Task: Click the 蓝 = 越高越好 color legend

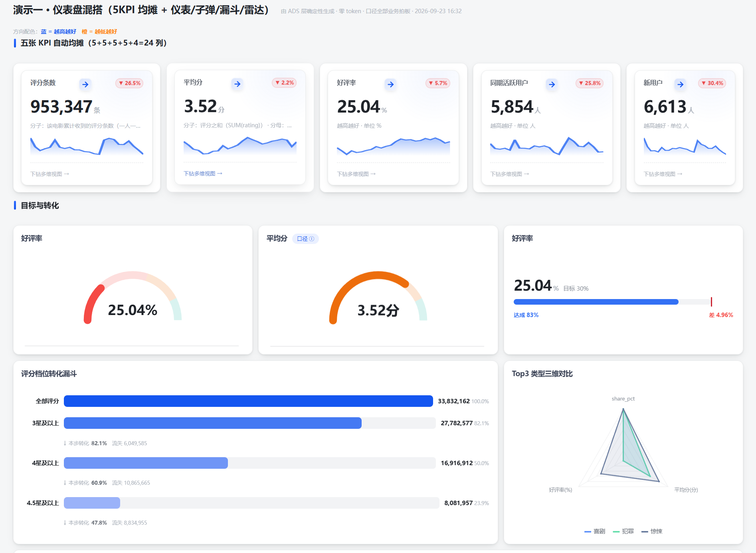Action: point(58,32)
